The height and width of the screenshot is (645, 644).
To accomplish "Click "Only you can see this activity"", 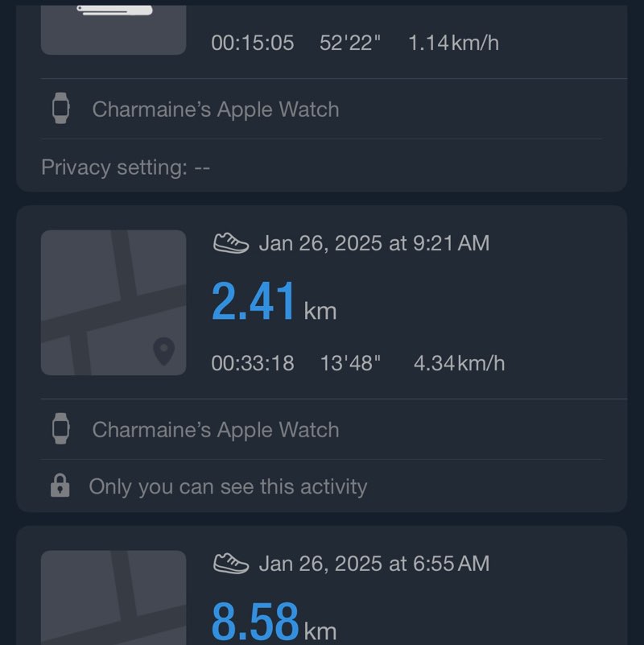I will point(228,486).
